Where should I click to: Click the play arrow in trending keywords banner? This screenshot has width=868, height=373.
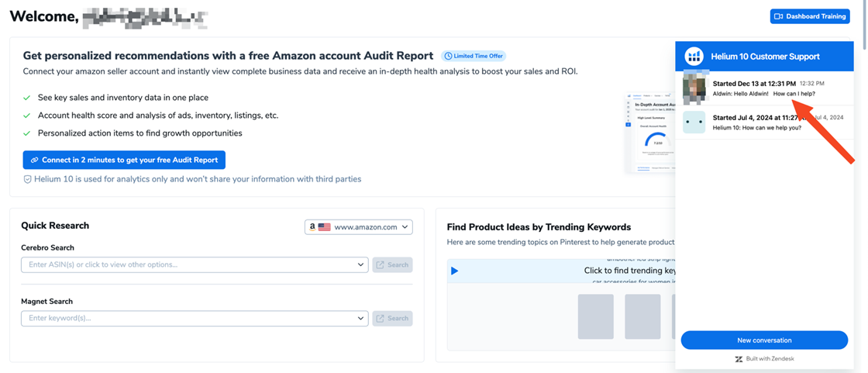(x=454, y=271)
